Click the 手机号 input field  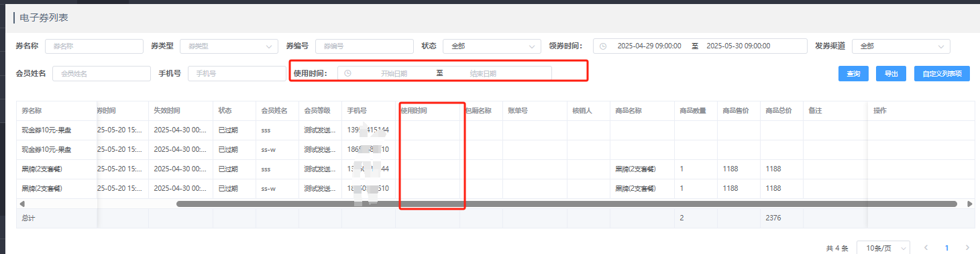[237, 73]
